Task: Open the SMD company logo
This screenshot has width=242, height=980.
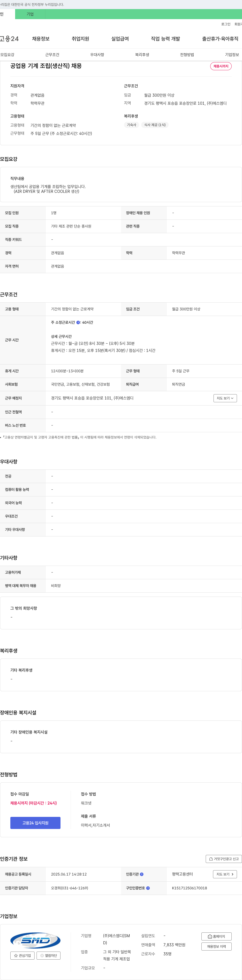Action: tap(36, 940)
